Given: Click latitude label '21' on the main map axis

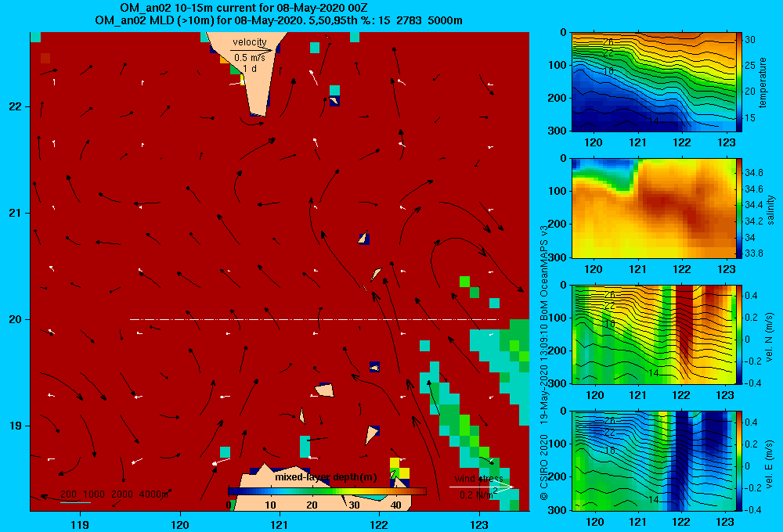Looking at the screenshot, I should click(x=15, y=213).
